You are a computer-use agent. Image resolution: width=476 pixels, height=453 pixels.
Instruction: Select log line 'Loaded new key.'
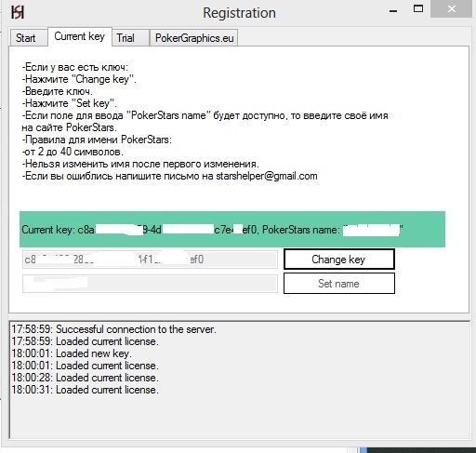(72, 353)
